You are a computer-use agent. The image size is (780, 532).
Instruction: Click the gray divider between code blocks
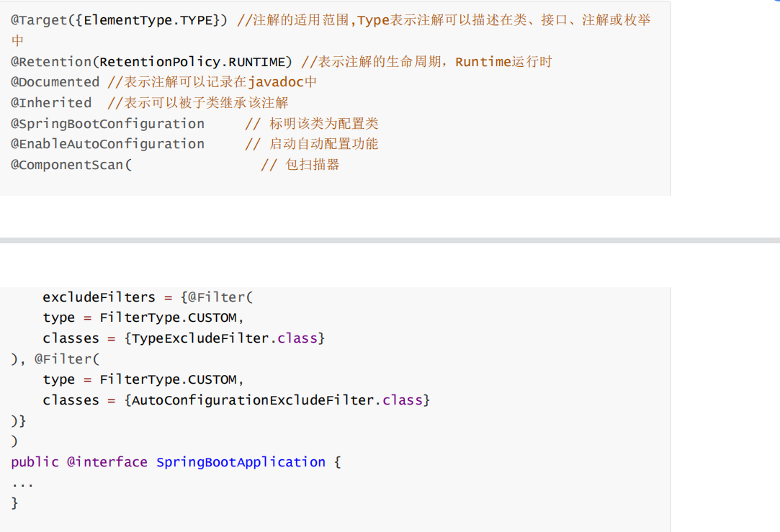pyautogui.click(x=390, y=240)
